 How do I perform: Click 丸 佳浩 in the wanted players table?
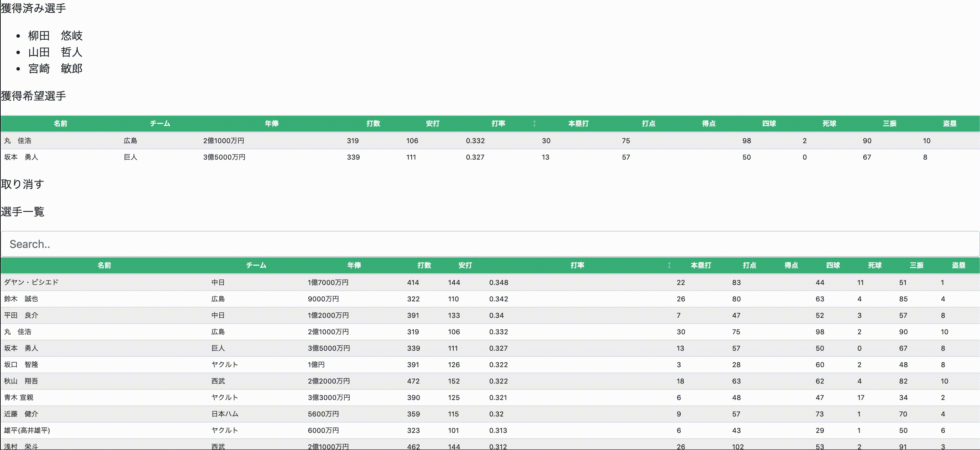coord(17,140)
